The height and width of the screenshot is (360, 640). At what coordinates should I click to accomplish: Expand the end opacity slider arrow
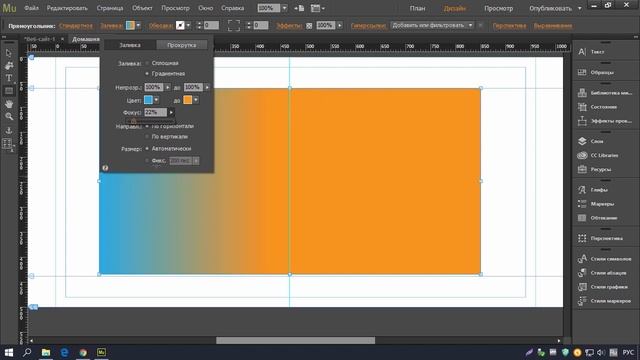[x=207, y=87]
